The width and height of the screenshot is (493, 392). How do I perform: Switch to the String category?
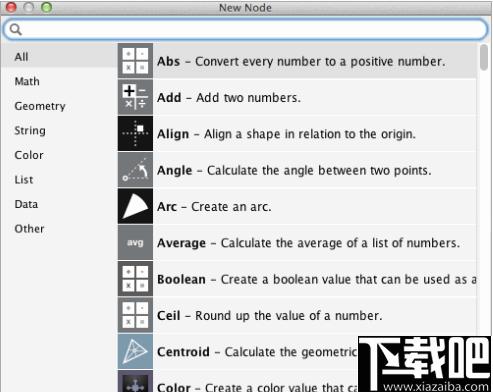[30, 131]
